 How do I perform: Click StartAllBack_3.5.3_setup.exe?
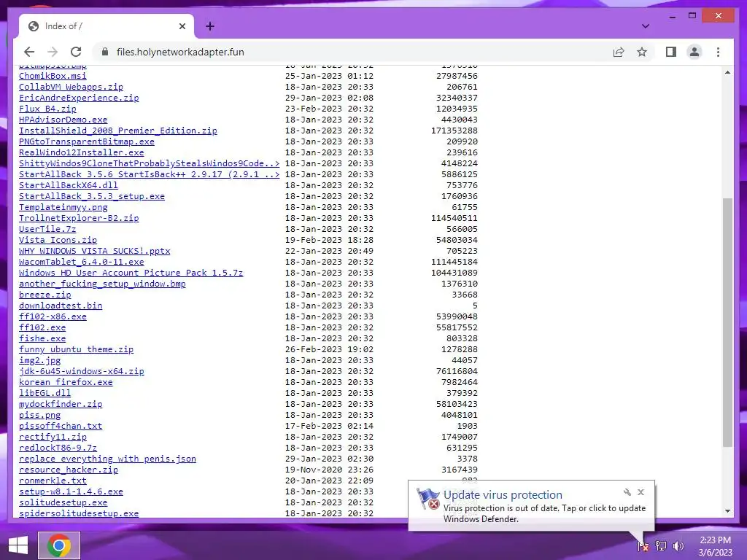click(x=91, y=196)
